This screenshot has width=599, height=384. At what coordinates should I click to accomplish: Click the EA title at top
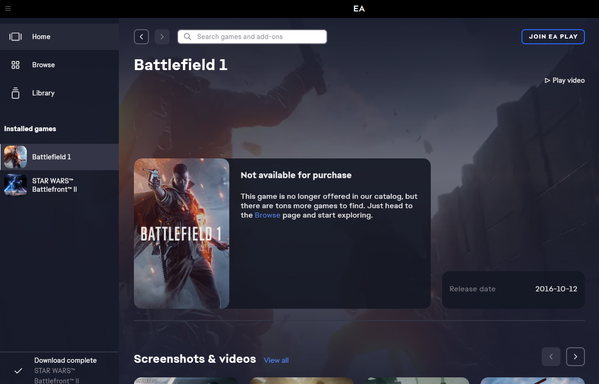pos(359,8)
